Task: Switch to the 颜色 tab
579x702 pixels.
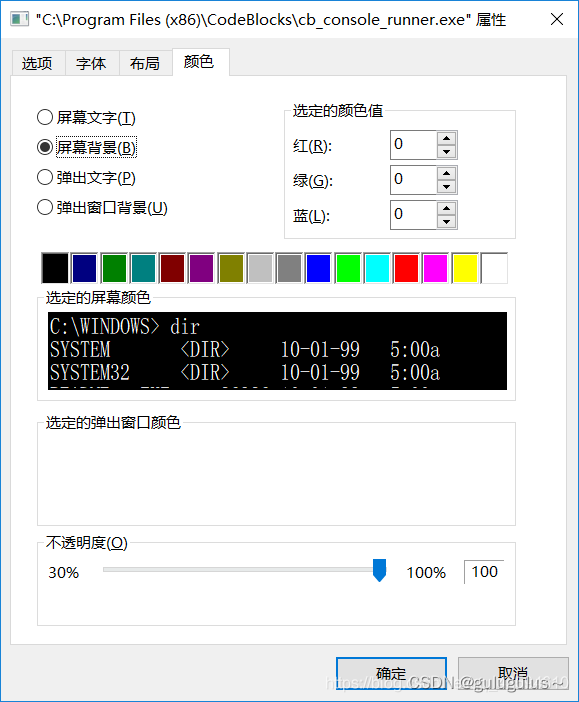Action: (x=200, y=61)
